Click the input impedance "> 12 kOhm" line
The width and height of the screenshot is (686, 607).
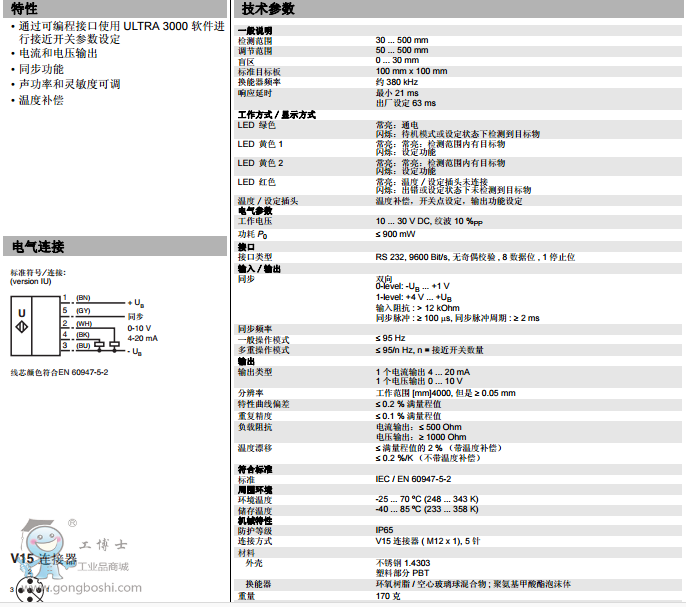click(417, 308)
